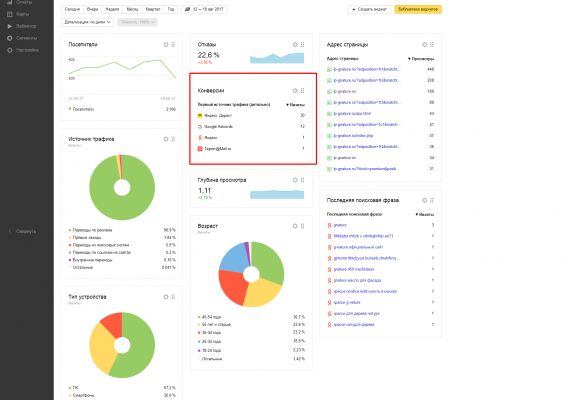Open the top page link with 448 views
Viewport: 567px width, 400px height.
(x=367, y=69)
